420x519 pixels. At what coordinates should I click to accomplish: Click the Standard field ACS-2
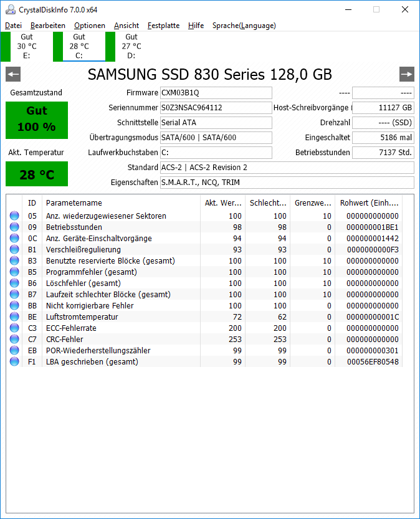(x=287, y=168)
